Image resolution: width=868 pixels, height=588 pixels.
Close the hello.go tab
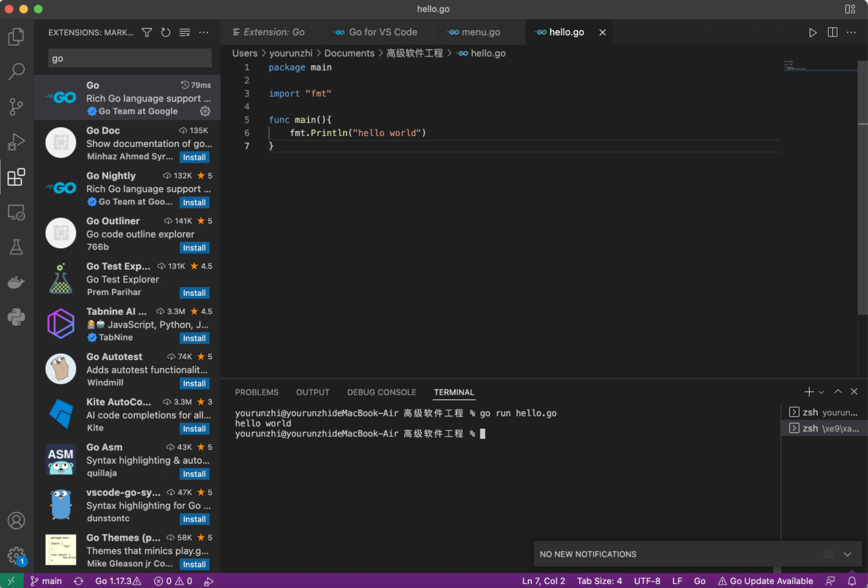pos(602,32)
